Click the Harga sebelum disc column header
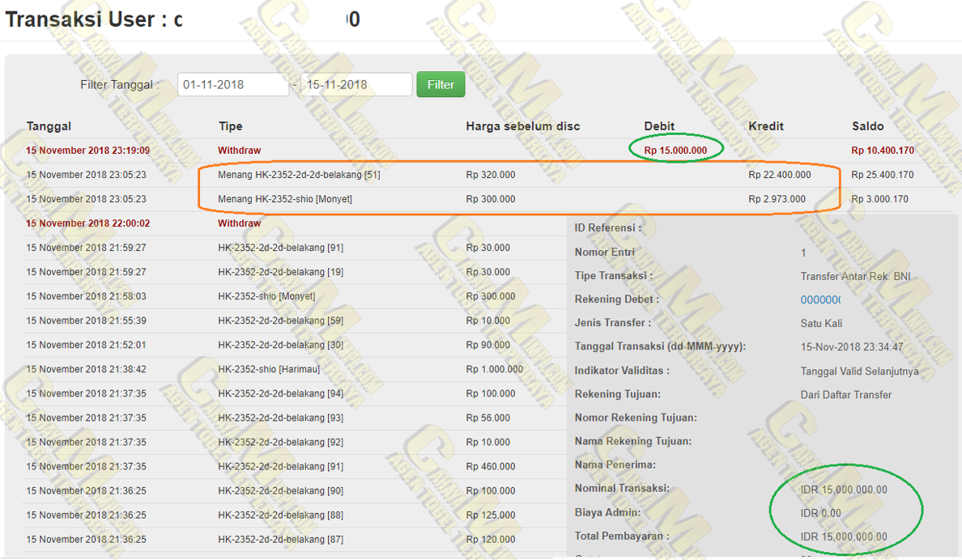This screenshot has height=560, width=962. coord(522,126)
